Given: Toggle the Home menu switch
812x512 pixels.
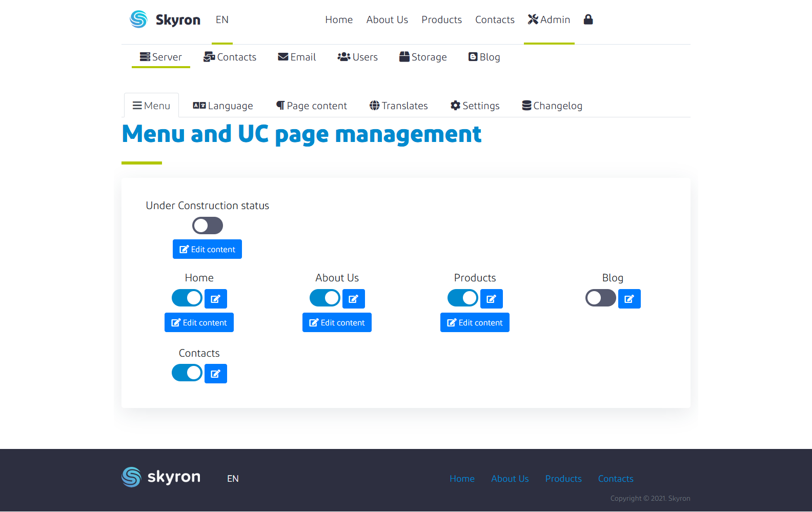Looking at the screenshot, I should (187, 298).
